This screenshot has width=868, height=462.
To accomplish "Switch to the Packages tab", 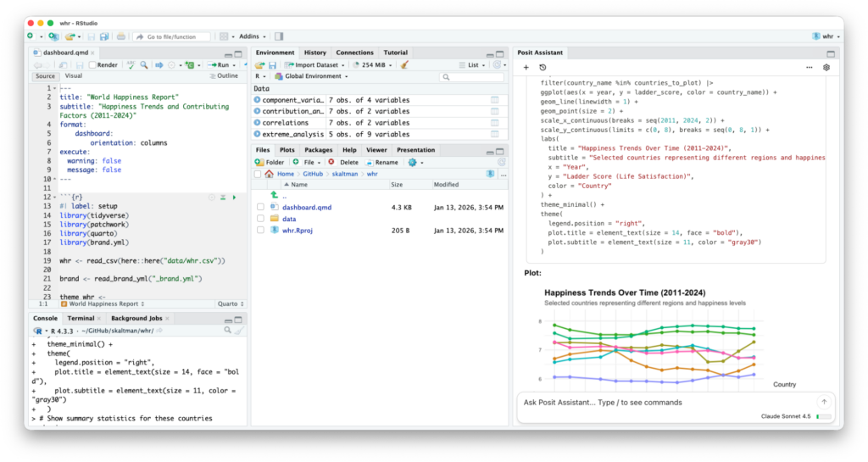I will 319,150.
